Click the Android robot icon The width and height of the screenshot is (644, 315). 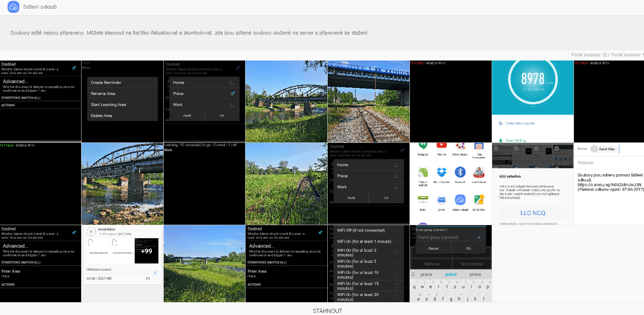pos(423,172)
